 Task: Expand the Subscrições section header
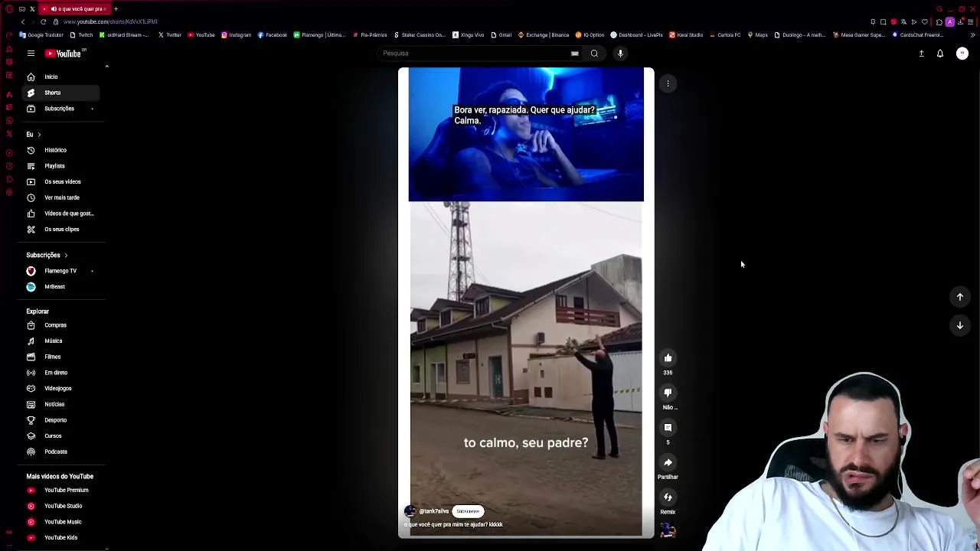(x=47, y=255)
